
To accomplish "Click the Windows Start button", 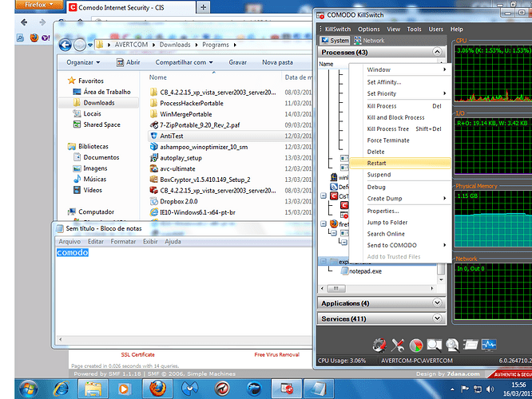I will [x=29, y=389].
